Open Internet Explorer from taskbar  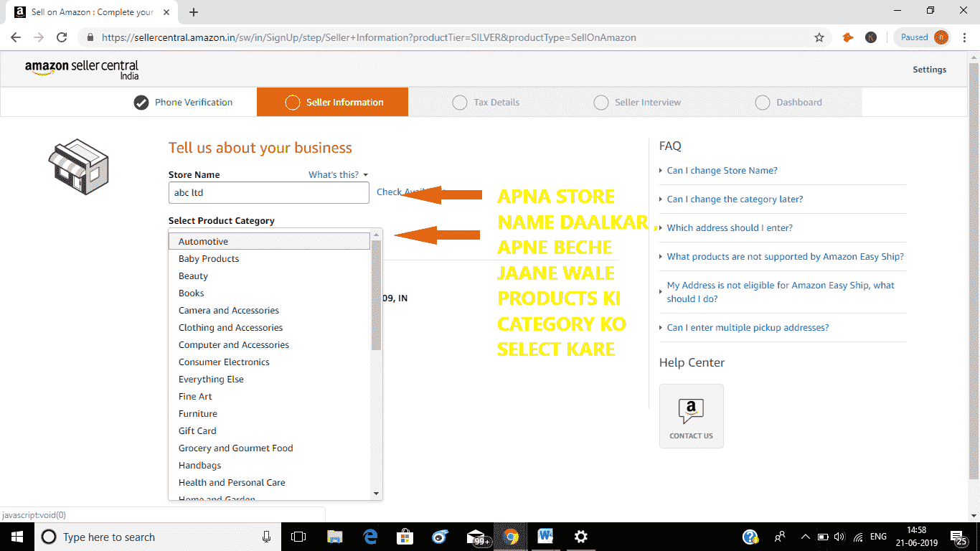[440, 537]
